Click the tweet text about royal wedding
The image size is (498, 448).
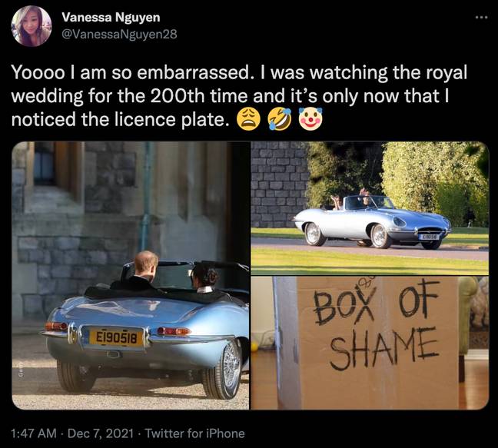(x=239, y=96)
